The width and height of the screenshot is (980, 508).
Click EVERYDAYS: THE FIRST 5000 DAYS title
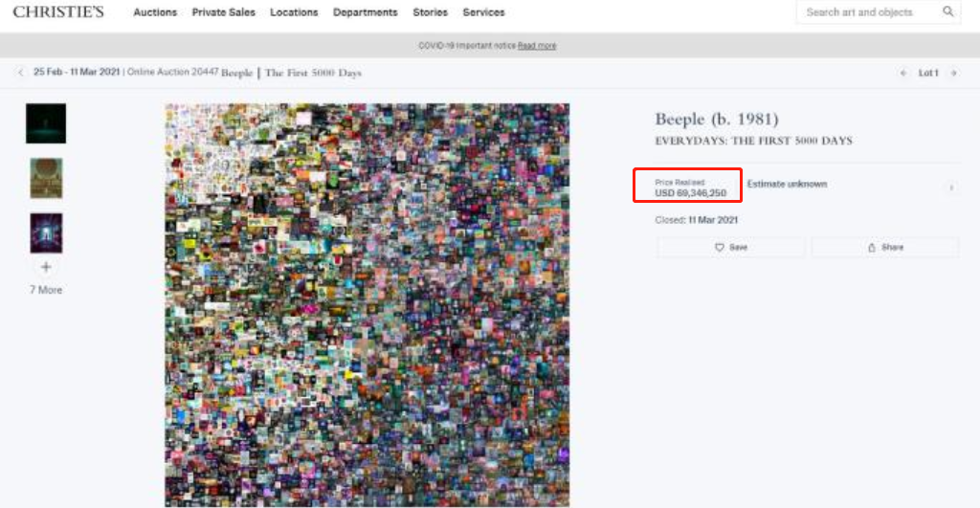pyautogui.click(x=753, y=141)
